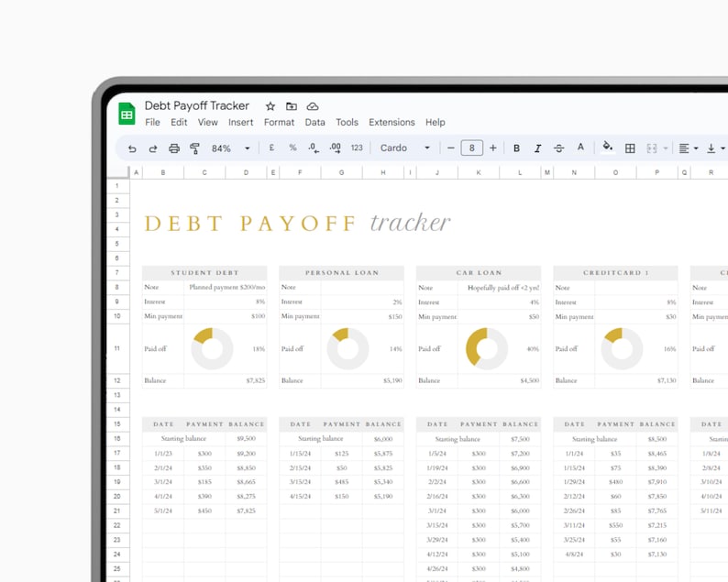Decrease decimal places

[314, 148]
